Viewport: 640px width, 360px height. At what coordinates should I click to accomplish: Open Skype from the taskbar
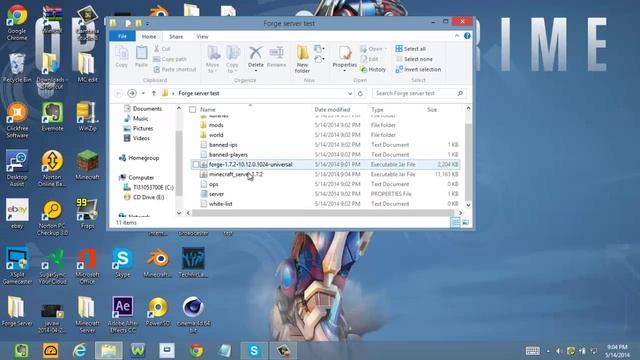[x=254, y=351]
